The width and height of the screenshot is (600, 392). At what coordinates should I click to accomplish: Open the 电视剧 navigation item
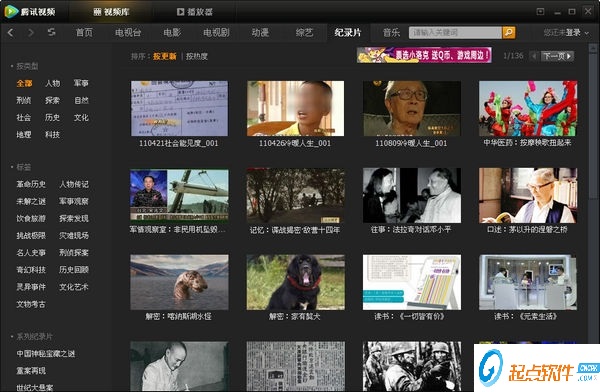tap(216, 33)
